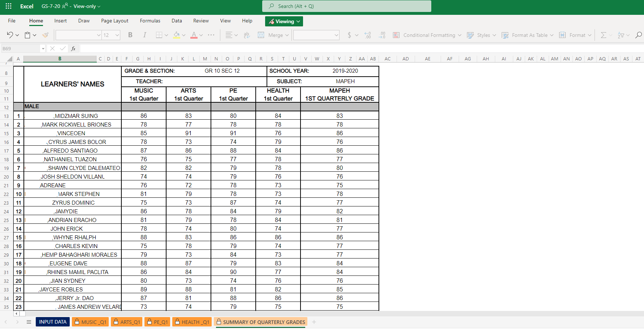Click the Fill Color bucket icon
Screen dimensions: 644x329
pos(177,35)
